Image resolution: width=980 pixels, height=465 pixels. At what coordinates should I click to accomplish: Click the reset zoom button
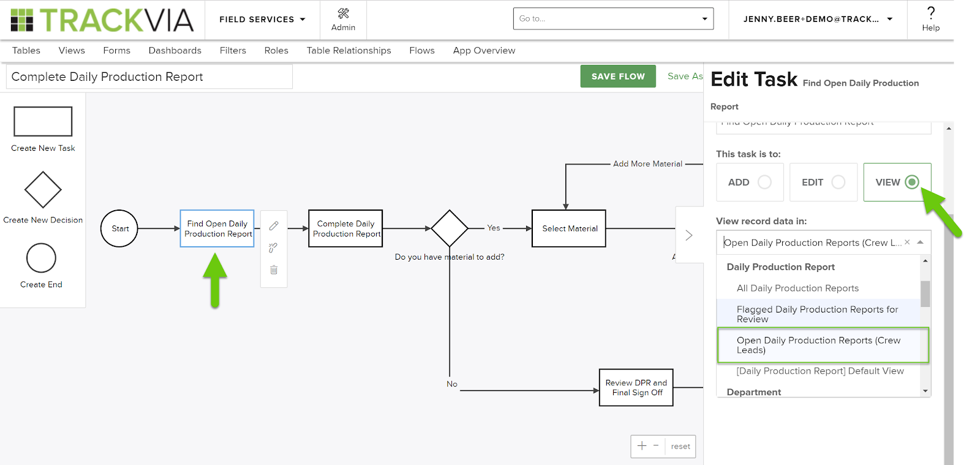coord(680,446)
